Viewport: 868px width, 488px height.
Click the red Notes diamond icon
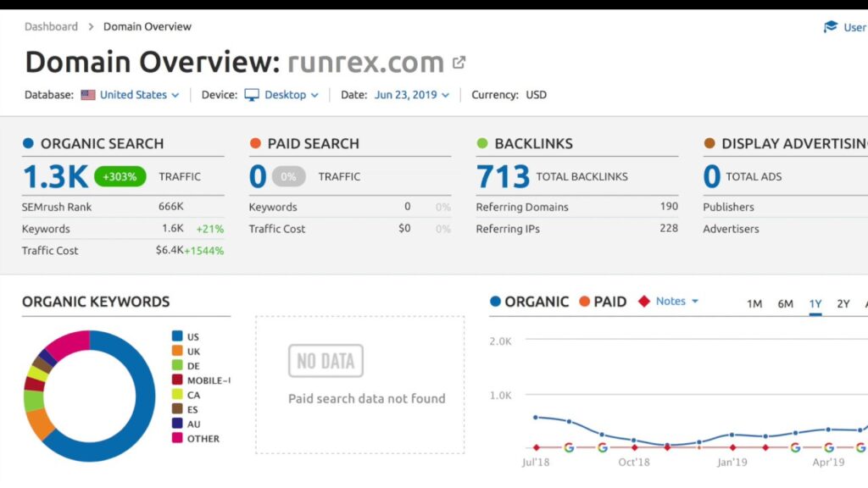click(644, 302)
